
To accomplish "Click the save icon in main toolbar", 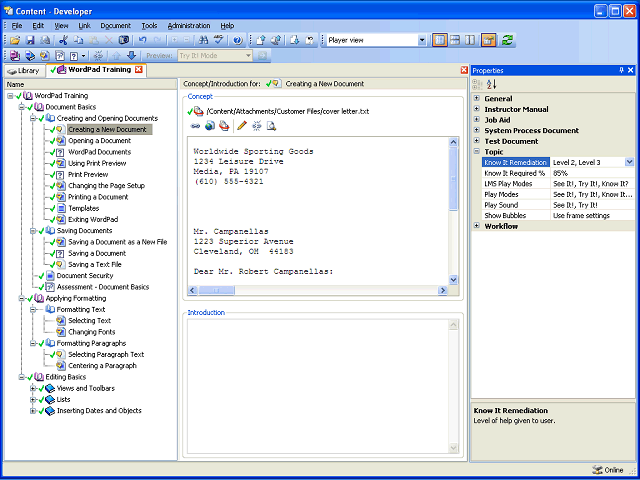I will [31, 40].
